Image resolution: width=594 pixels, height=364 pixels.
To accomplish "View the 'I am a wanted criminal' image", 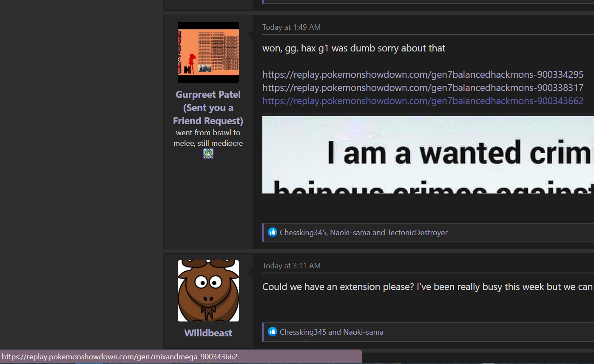I will [x=428, y=155].
